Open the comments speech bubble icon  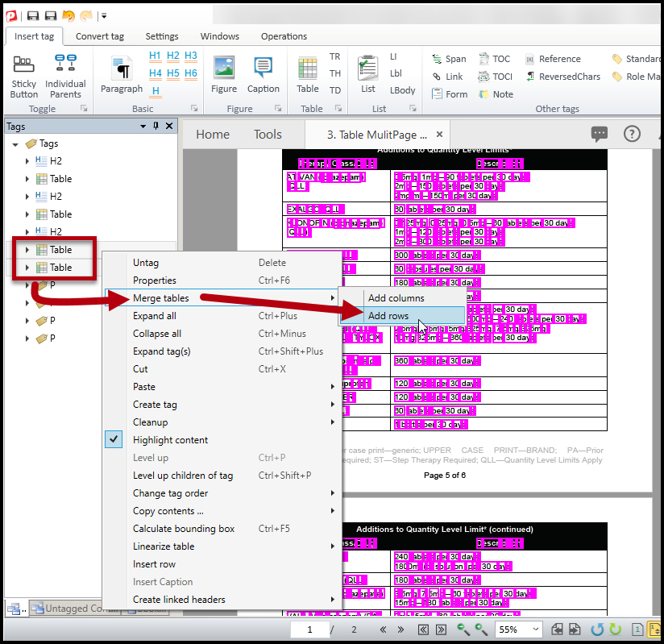pos(599,135)
